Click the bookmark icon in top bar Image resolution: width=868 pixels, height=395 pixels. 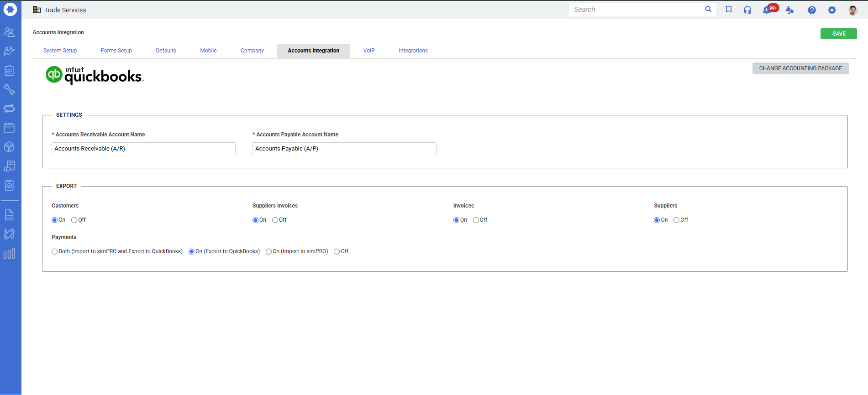coord(729,10)
